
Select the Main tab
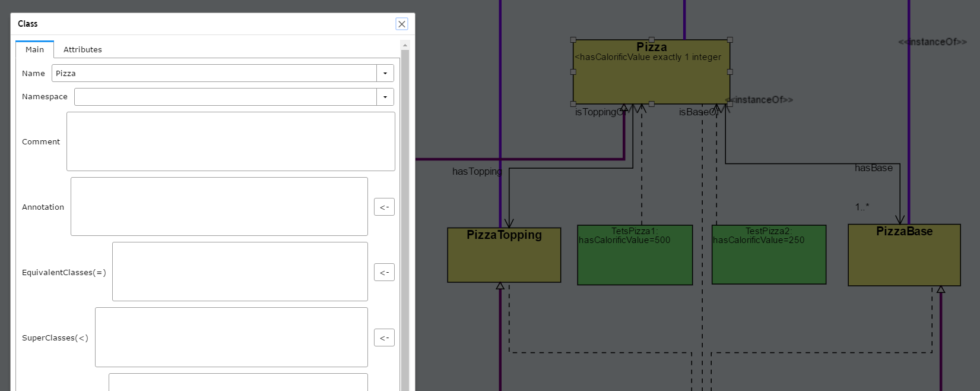point(34,49)
